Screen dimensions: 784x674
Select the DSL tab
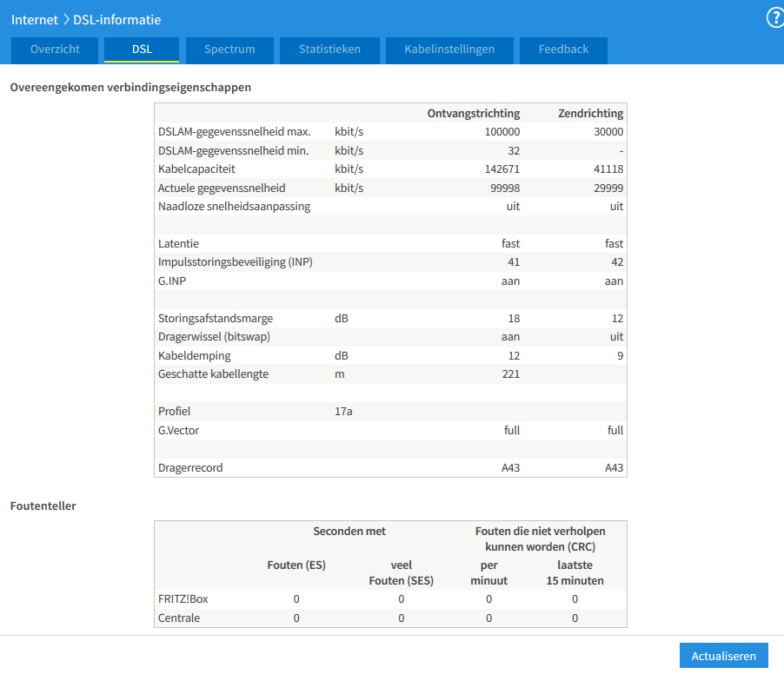click(142, 50)
